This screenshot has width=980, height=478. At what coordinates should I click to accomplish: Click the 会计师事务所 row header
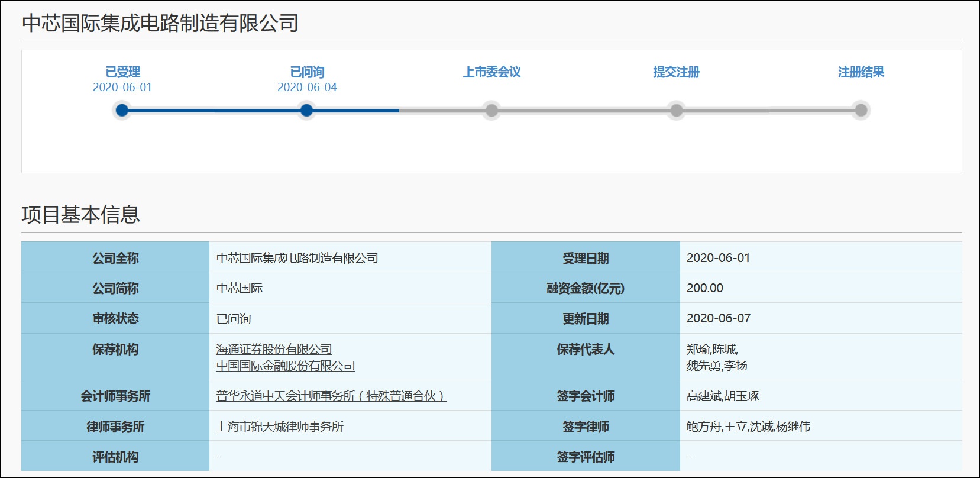(x=115, y=396)
